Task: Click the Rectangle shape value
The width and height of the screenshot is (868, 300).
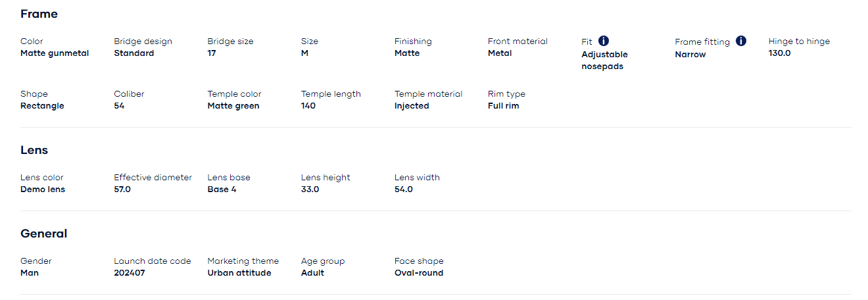Action: [x=43, y=106]
